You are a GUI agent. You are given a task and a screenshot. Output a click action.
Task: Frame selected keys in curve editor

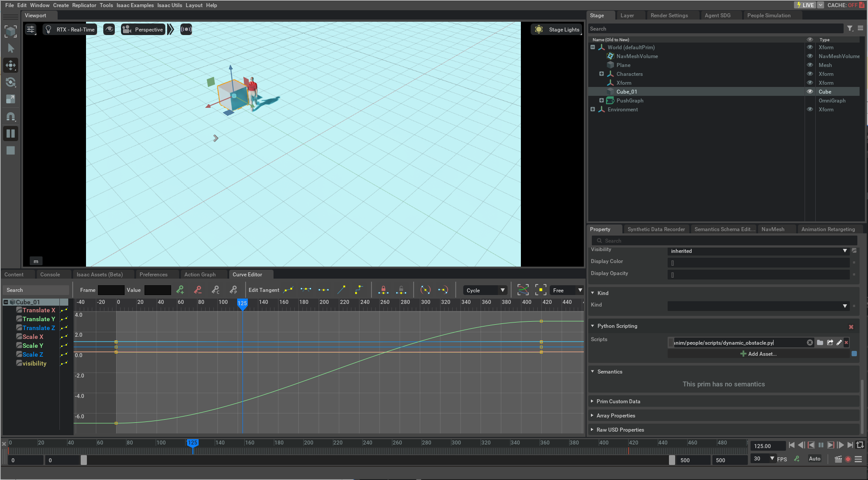(x=541, y=290)
